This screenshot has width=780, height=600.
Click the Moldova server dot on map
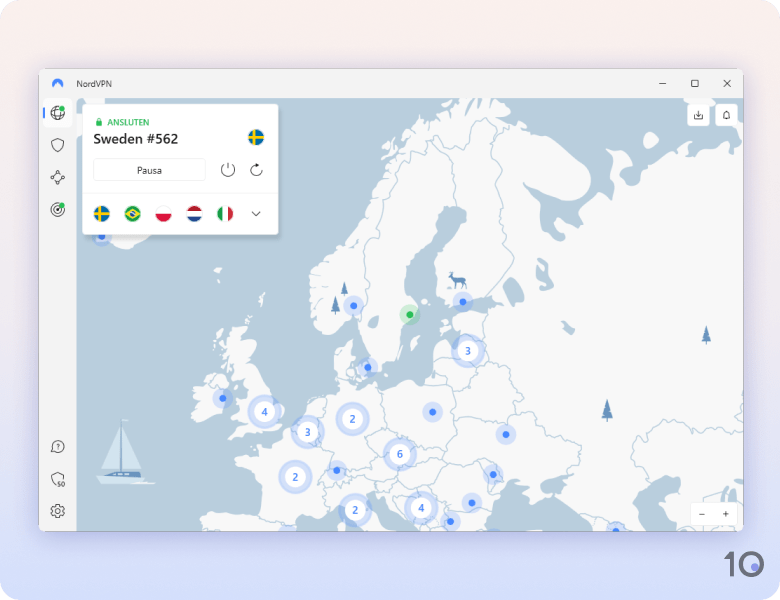coord(493,475)
